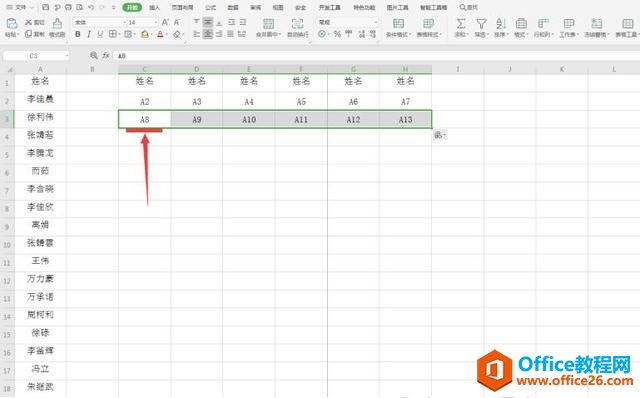The height and width of the screenshot is (398, 640).
Task: Decrease font size with the smaller A icon
Action: pyautogui.click(x=177, y=22)
